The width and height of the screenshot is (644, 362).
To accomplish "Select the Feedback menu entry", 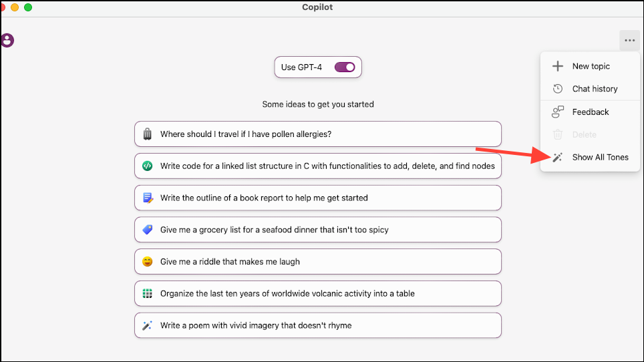I will [590, 112].
